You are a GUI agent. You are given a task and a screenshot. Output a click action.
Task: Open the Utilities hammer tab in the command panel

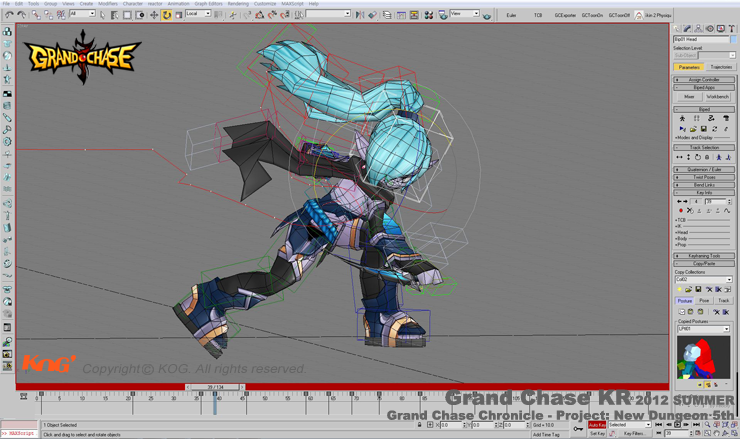point(731,29)
